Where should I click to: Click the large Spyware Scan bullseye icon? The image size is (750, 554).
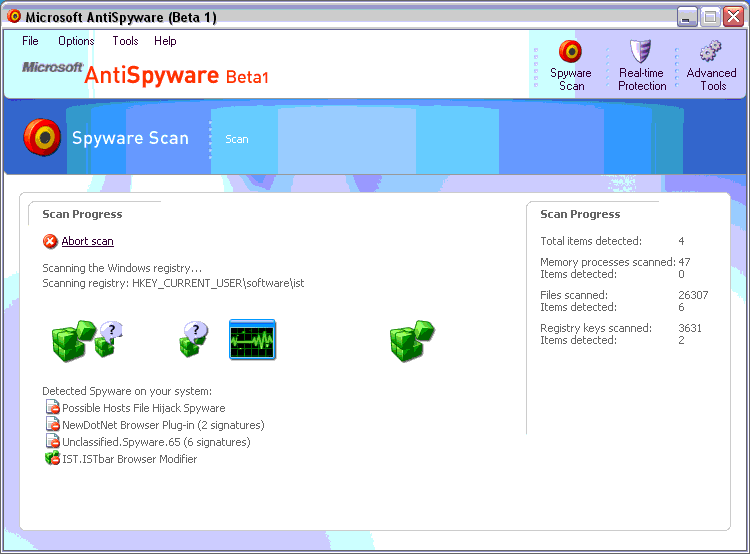point(42,138)
